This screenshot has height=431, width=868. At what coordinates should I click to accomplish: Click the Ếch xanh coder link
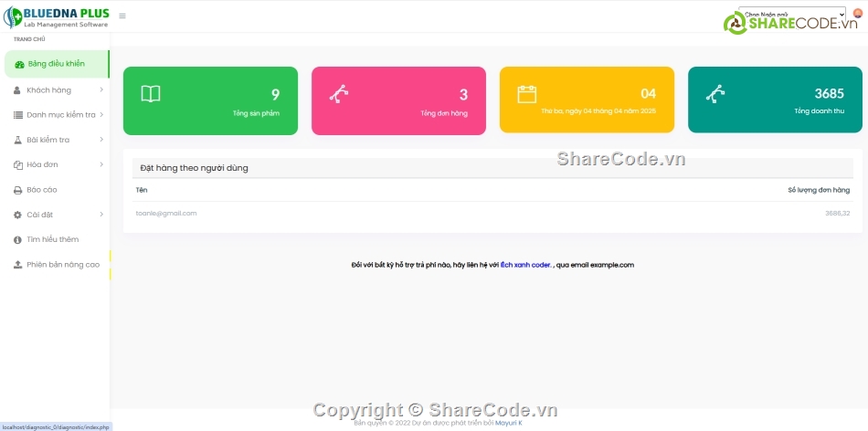coord(525,265)
